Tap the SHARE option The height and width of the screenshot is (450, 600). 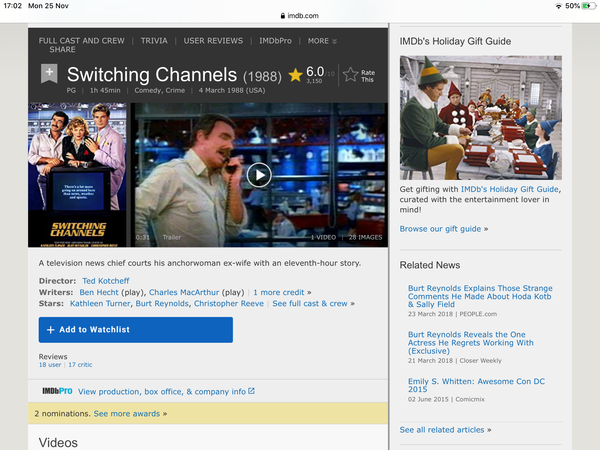pos(62,49)
